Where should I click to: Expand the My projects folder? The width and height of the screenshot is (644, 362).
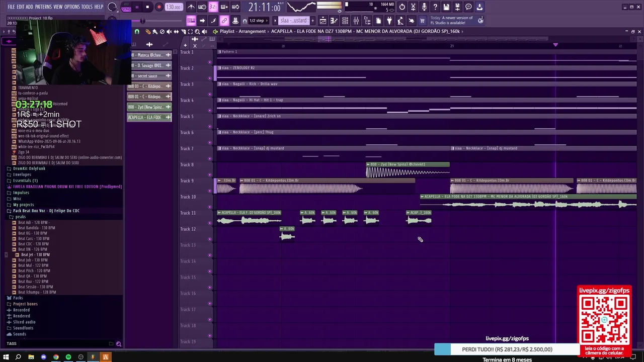pyautogui.click(x=23, y=205)
